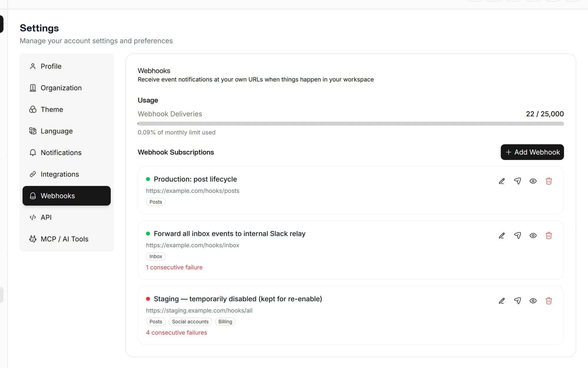Click the Webhook Subscriptions heading
The height and width of the screenshot is (368, 588).
176,152
